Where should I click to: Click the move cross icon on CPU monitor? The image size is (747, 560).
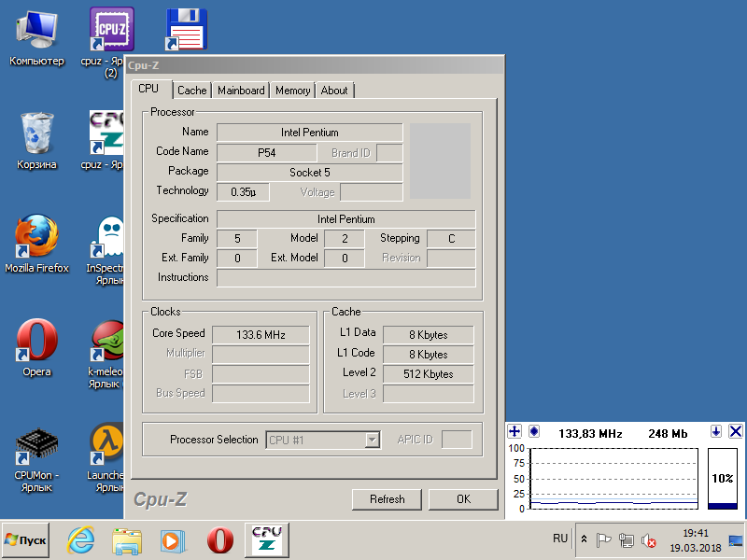click(514, 432)
